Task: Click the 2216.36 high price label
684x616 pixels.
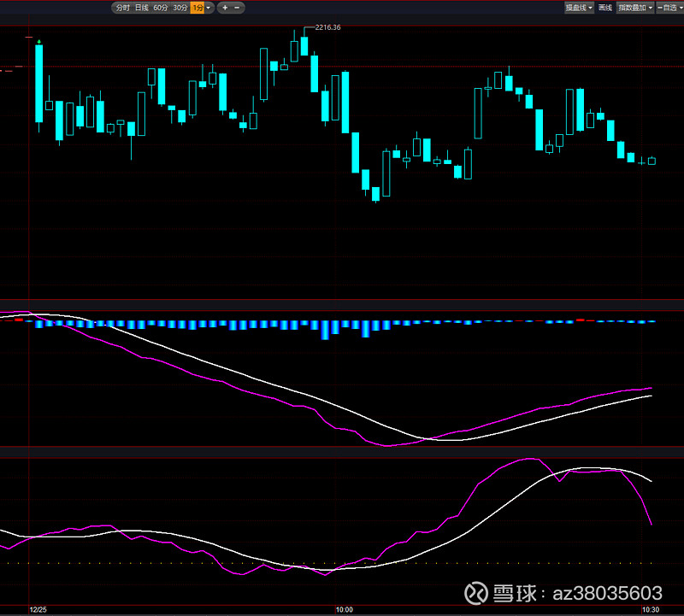Action: (327, 27)
